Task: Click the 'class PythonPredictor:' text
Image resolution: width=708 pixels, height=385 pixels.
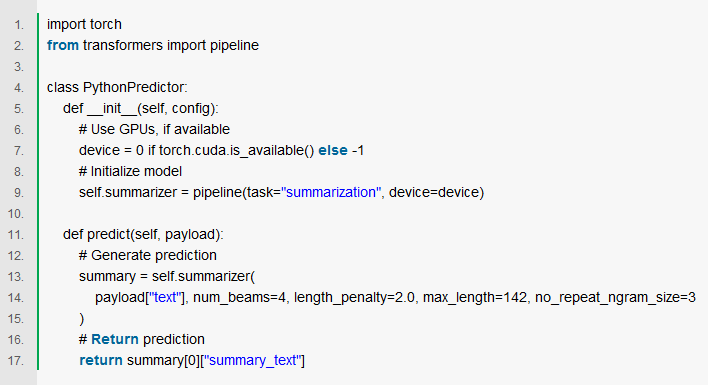Action: tap(117, 87)
